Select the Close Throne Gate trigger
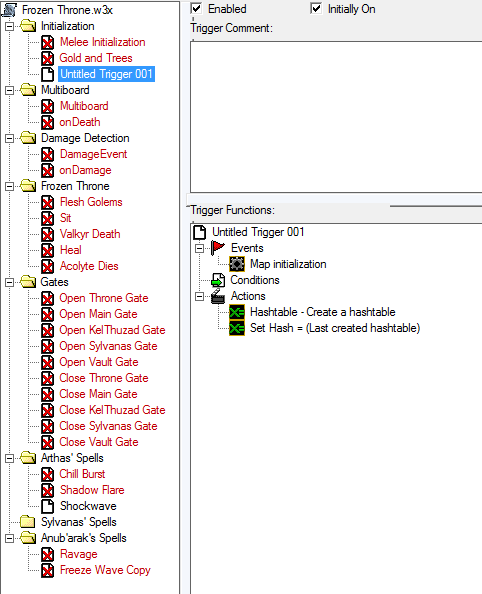This screenshot has height=594, width=482. (x=104, y=378)
